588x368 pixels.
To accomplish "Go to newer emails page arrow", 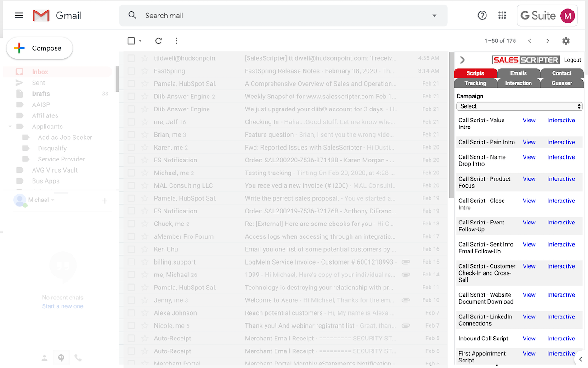I will (530, 41).
